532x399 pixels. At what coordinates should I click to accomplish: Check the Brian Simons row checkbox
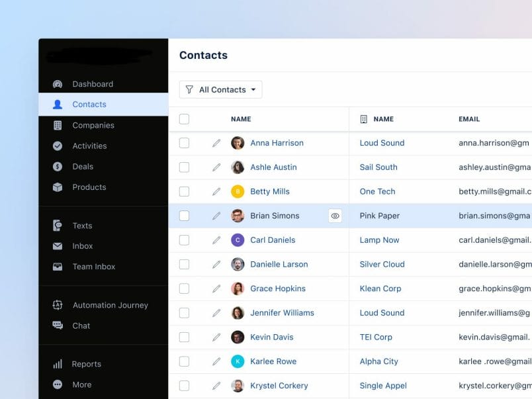click(x=184, y=216)
